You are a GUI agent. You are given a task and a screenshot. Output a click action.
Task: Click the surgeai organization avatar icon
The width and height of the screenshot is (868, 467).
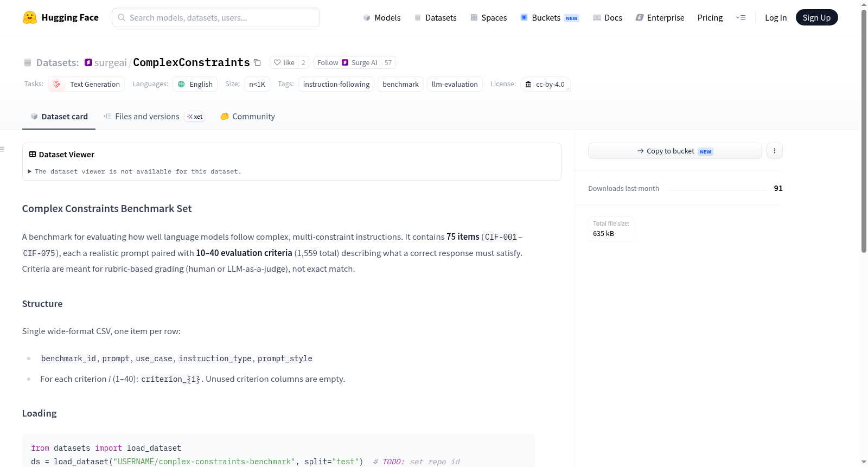(x=88, y=62)
